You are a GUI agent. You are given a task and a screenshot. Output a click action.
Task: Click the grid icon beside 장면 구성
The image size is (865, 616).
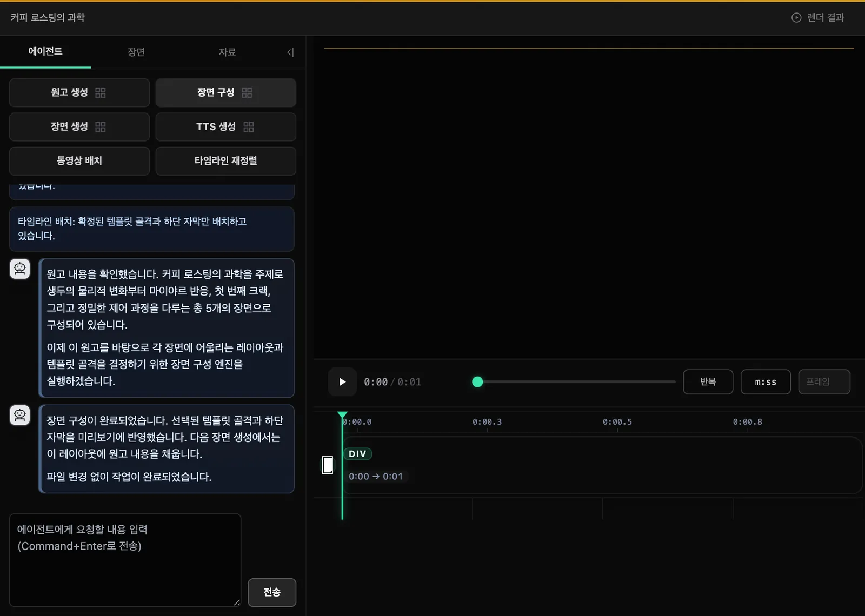(247, 92)
